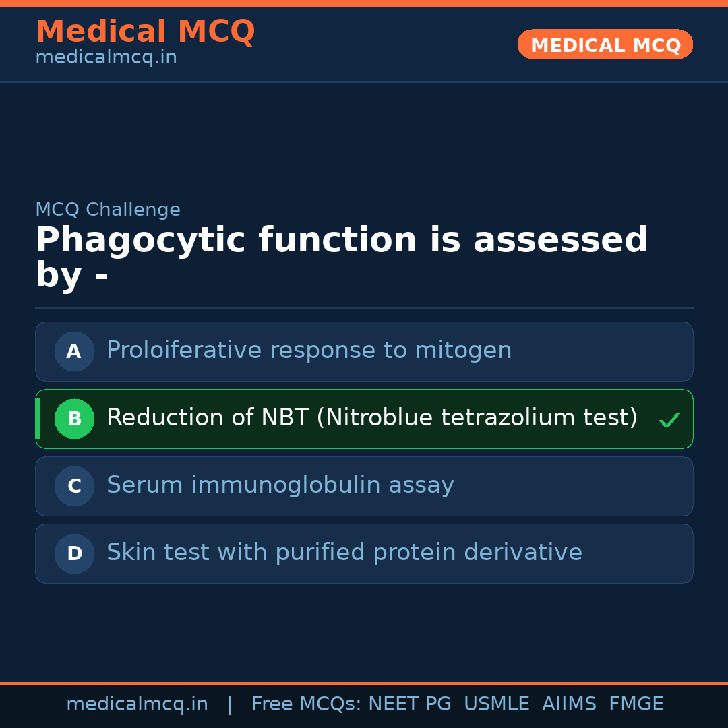Click the letter A circle badge

pos(74,351)
